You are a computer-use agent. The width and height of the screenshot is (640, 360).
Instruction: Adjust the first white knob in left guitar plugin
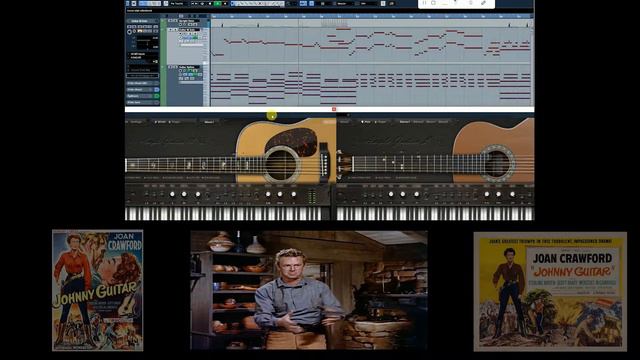[172, 194]
